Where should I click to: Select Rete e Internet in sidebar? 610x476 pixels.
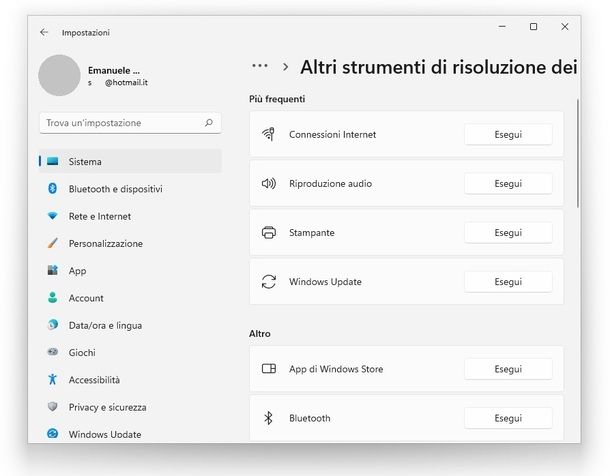(130, 216)
